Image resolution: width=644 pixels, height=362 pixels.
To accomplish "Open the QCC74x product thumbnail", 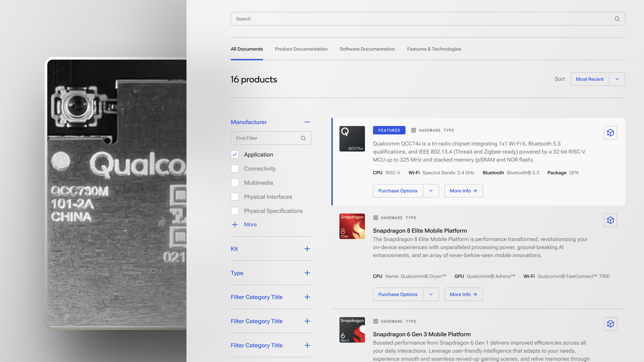I will click(x=352, y=139).
